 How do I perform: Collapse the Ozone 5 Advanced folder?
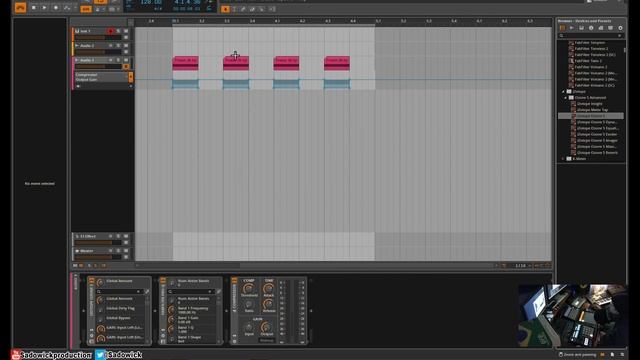566,98
